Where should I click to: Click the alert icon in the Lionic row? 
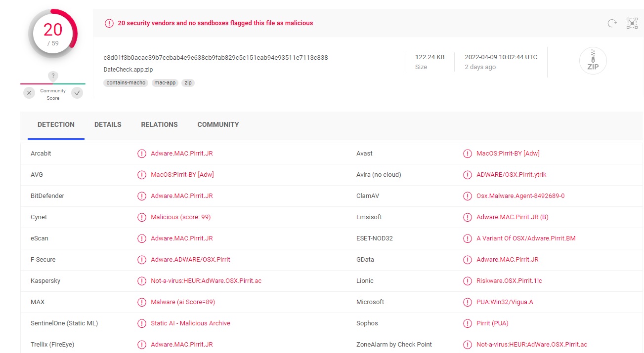tap(468, 281)
